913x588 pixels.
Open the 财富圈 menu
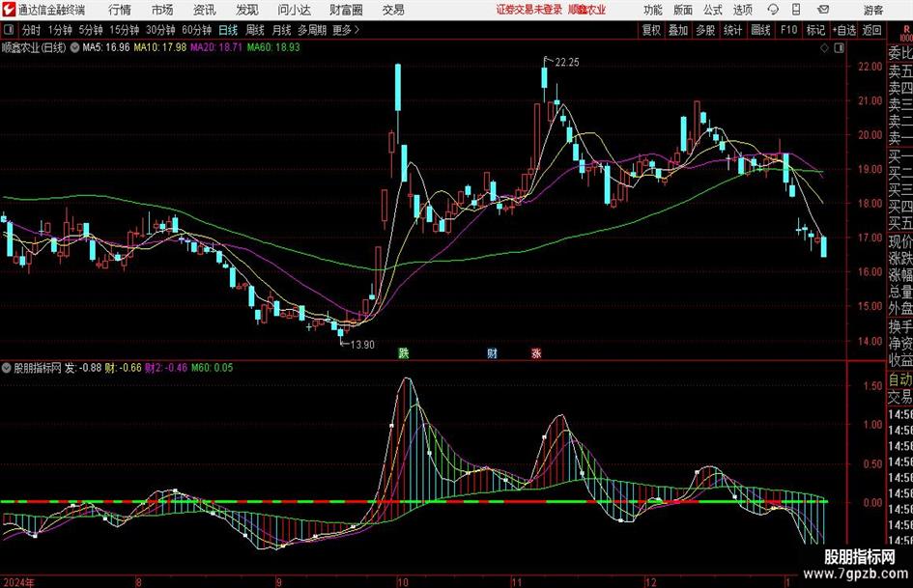click(346, 10)
